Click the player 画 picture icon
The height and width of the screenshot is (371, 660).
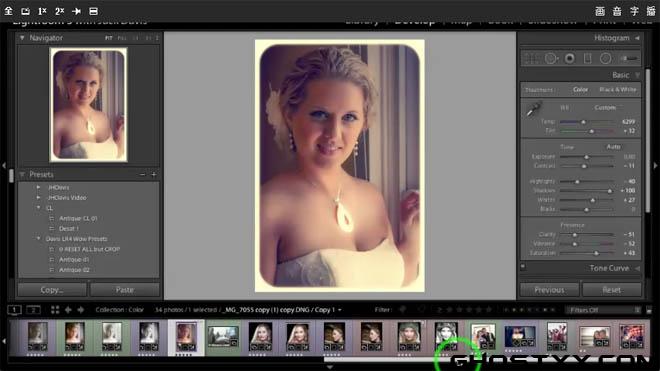point(600,11)
